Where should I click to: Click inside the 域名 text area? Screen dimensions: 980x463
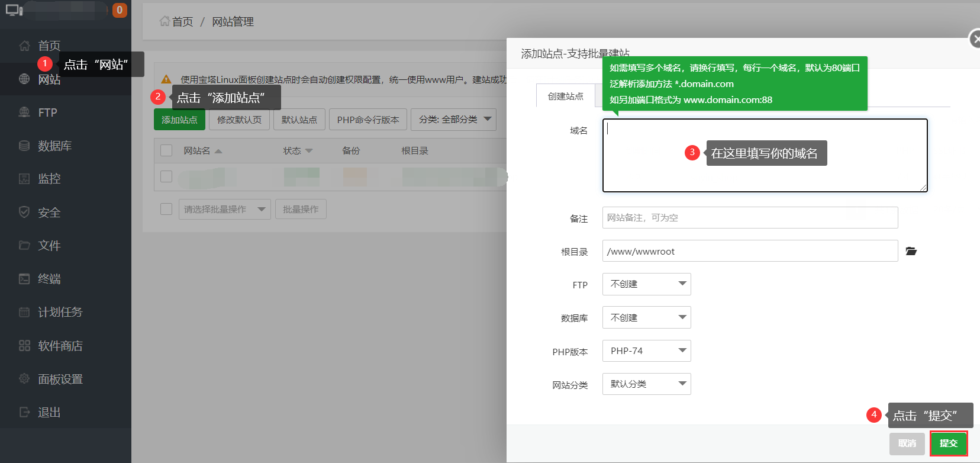(x=765, y=155)
